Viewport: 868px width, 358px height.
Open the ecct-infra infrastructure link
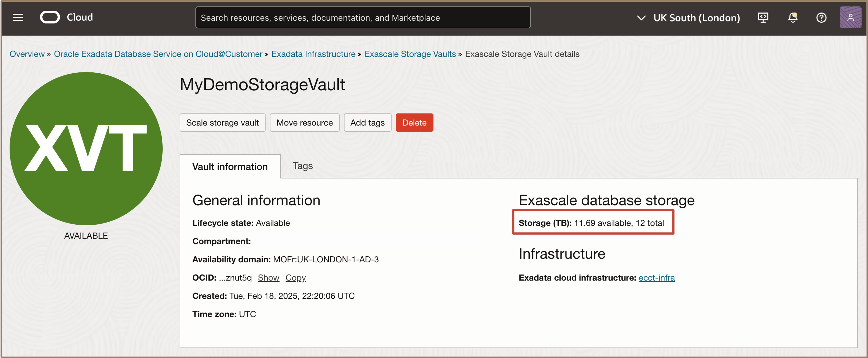[656, 277]
